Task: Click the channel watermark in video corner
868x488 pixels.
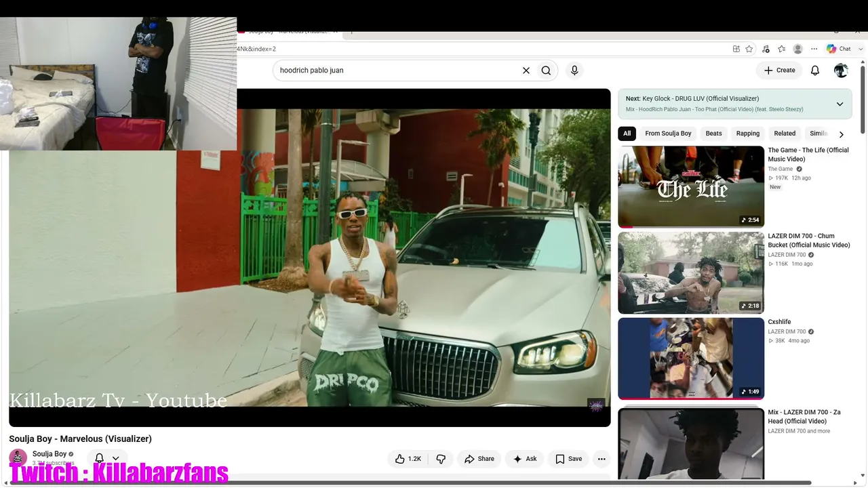Action: 596,405
